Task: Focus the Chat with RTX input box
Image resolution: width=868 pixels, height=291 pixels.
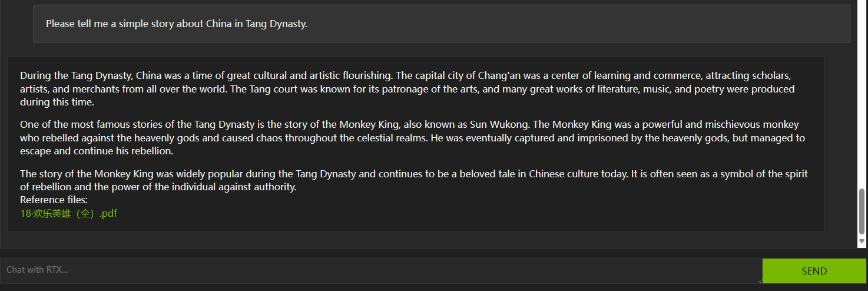Action: point(377,270)
